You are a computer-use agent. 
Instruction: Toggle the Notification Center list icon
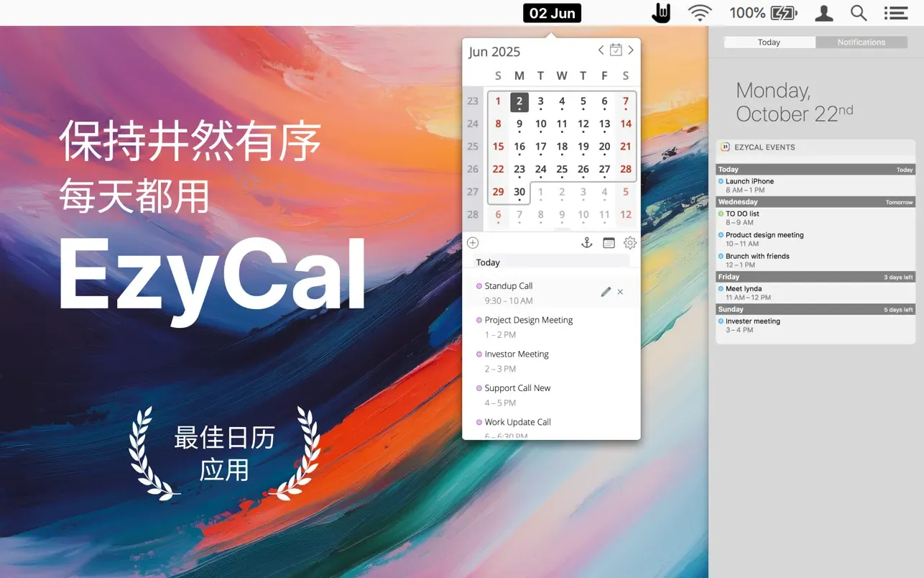click(x=895, y=13)
